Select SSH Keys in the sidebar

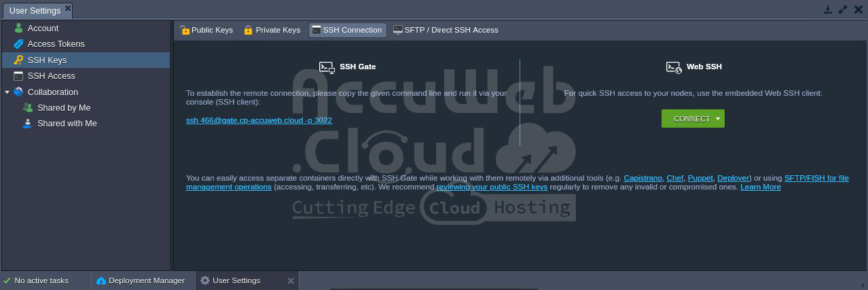pyautogui.click(x=47, y=60)
